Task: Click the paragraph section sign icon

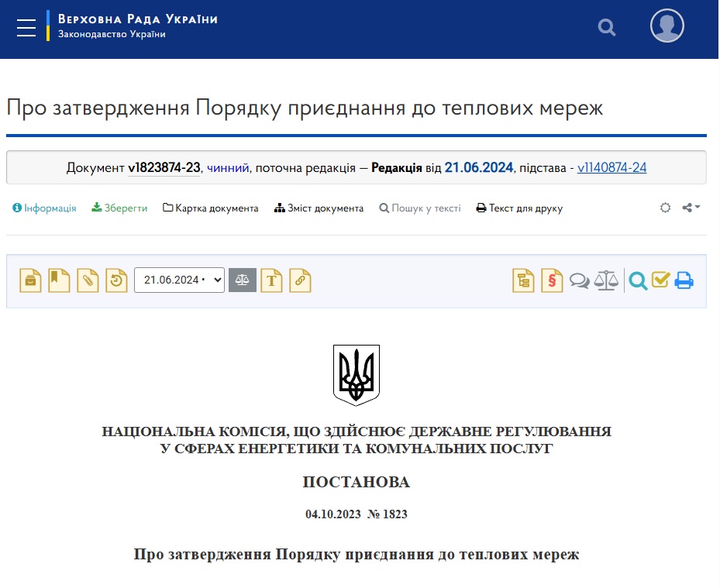Action: (552, 280)
